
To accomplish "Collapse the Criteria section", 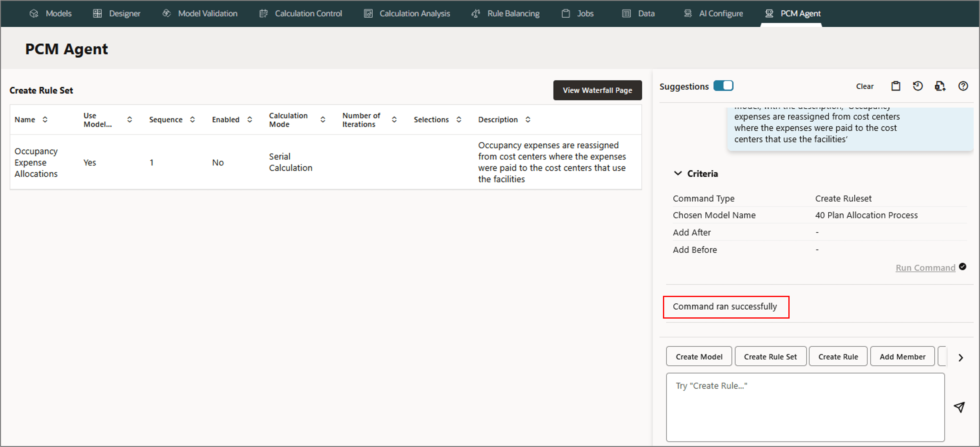I will pyautogui.click(x=678, y=173).
